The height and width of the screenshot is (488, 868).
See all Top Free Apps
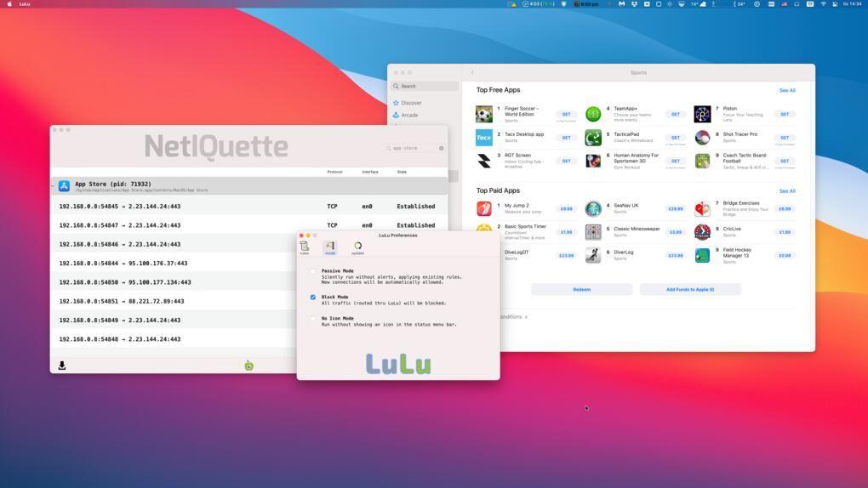786,90
